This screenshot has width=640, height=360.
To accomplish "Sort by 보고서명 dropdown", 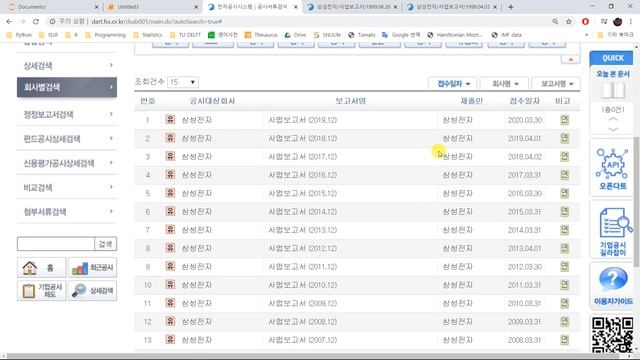I will 557,84.
